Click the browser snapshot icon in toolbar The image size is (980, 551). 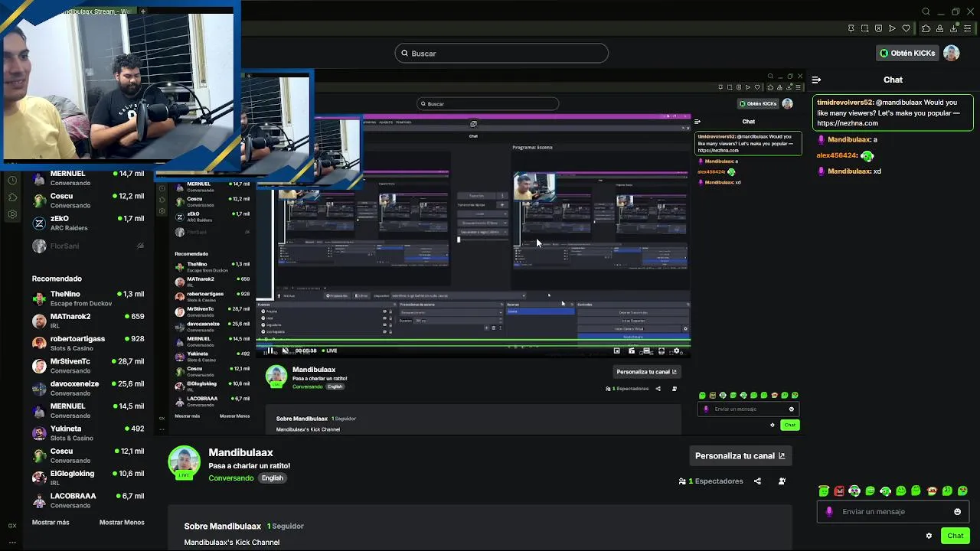pyautogui.click(x=865, y=29)
